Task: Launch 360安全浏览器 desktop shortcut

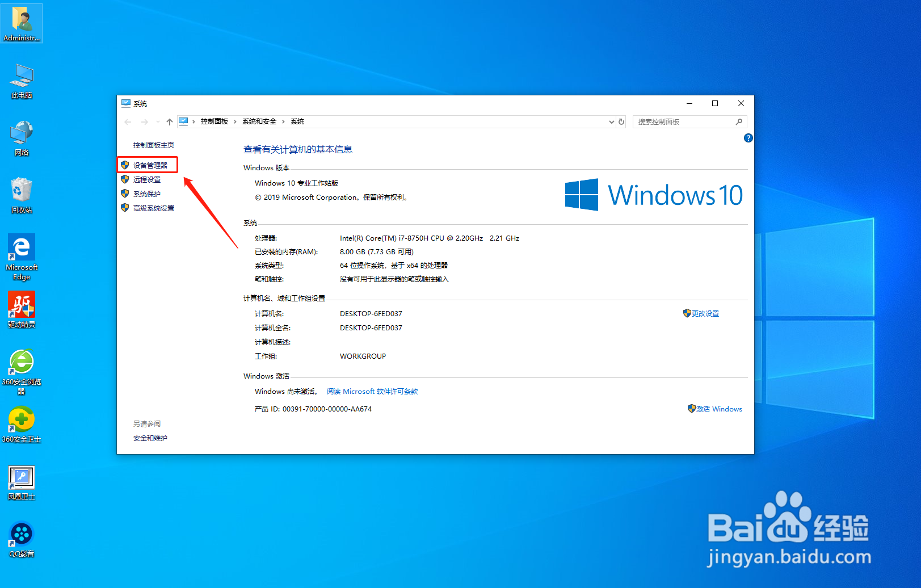Action: pyautogui.click(x=22, y=372)
